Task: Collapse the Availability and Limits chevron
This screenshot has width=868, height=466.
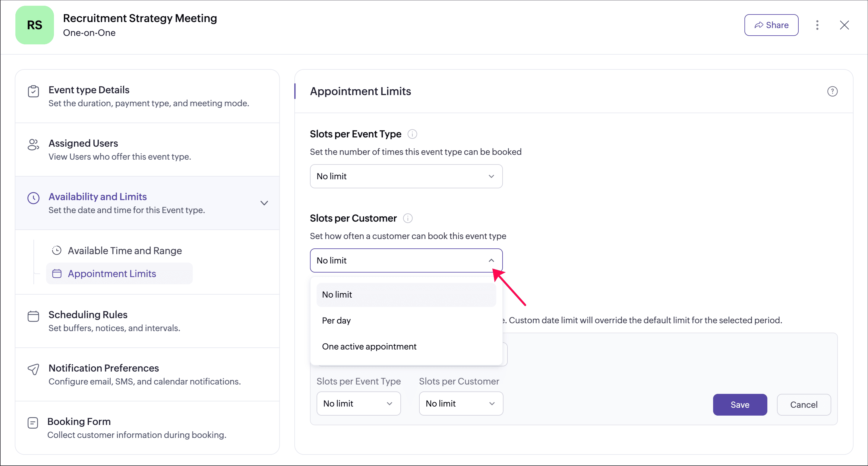Action: (264, 203)
